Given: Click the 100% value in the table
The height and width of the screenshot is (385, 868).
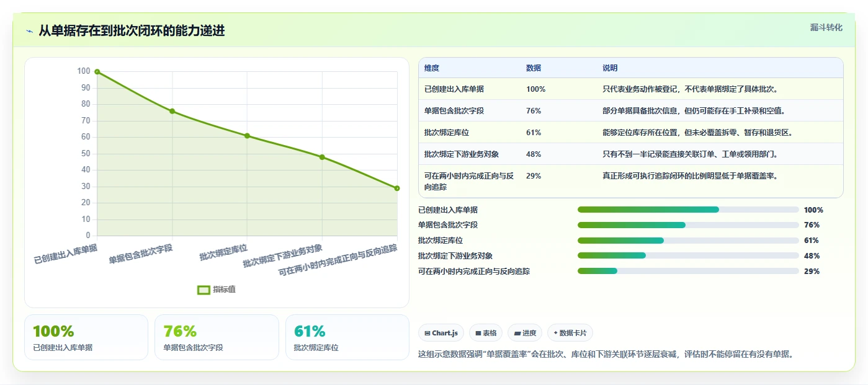Looking at the screenshot, I should (535, 89).
